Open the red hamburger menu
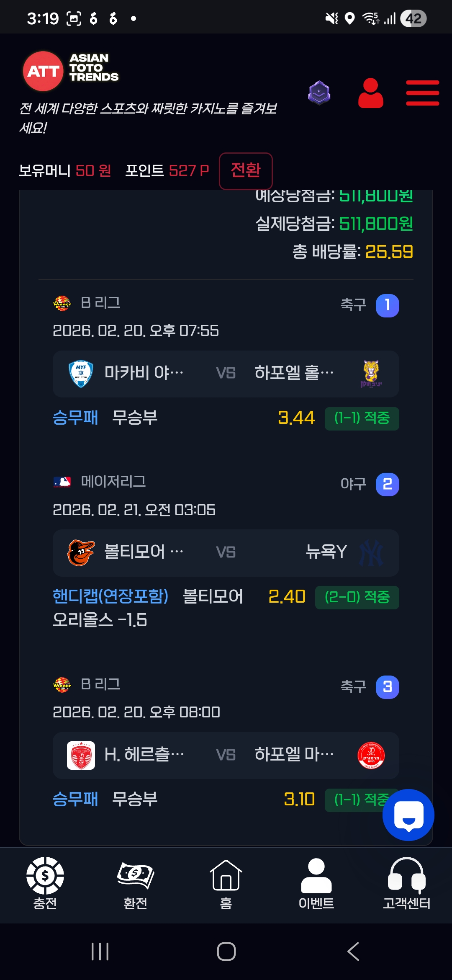The height and width of the screenshot is (980, 452). (x=422, y=93)
